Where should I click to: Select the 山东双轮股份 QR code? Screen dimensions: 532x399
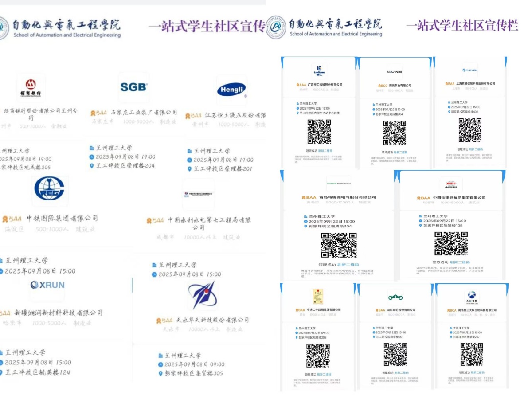395,354
